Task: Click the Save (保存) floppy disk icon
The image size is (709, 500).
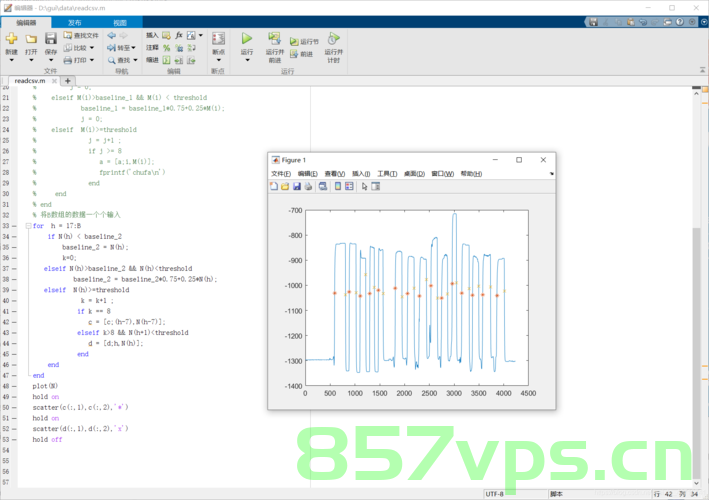Action: point(51,39)
